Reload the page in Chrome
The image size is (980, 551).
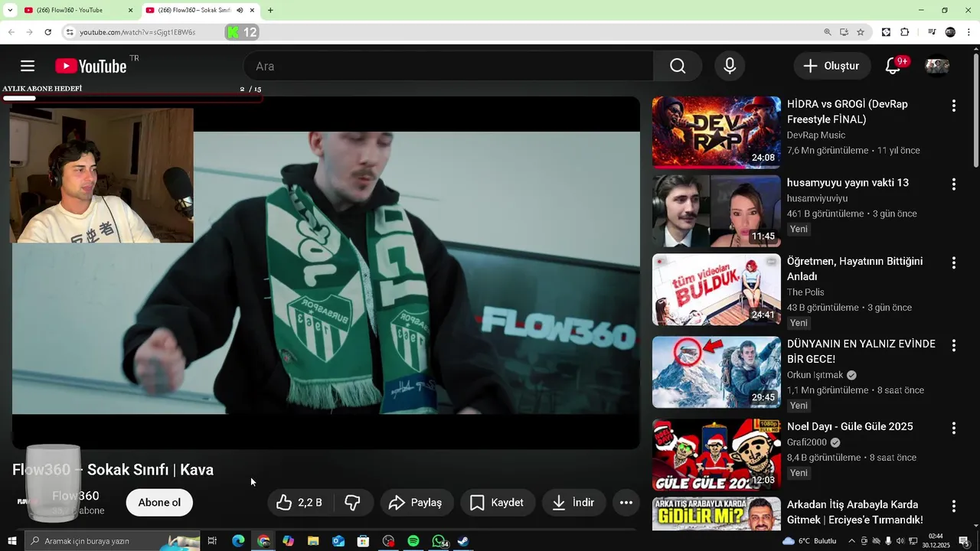point(47,32)
